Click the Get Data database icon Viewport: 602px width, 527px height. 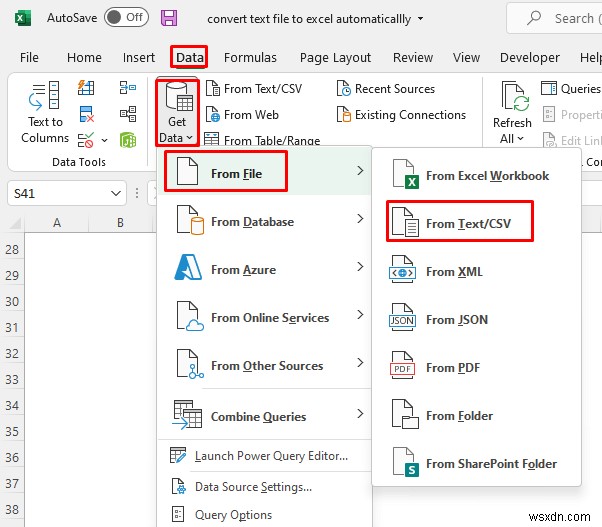coord(178,98)
